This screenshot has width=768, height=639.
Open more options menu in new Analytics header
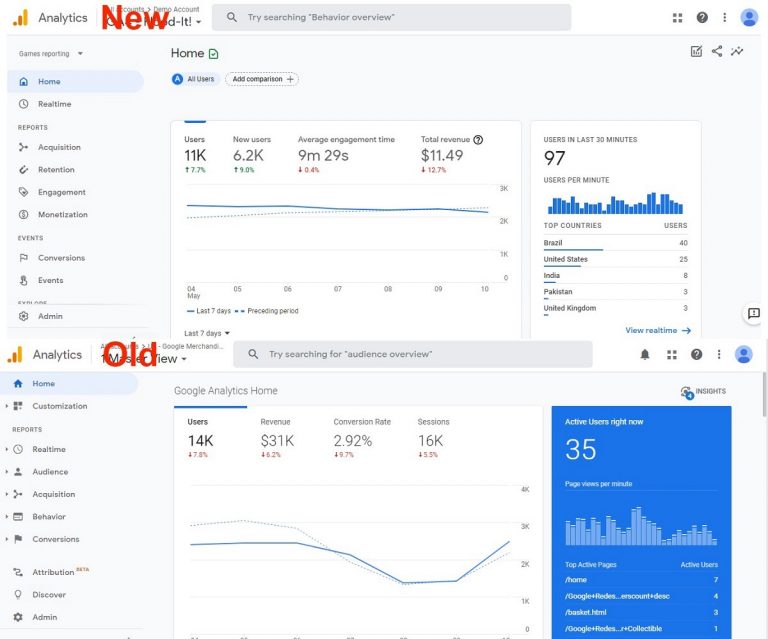(x=724, y=18)
